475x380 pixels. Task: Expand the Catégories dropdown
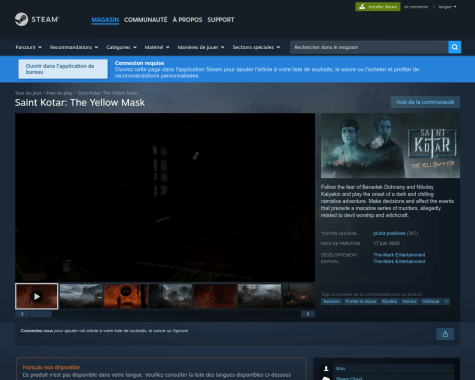[122, 47]
